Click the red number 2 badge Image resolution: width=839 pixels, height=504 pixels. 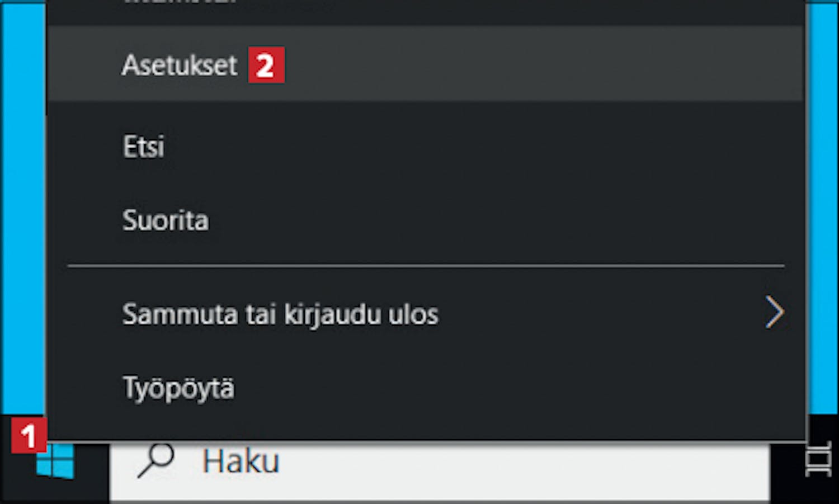click(x=266, y=65)
